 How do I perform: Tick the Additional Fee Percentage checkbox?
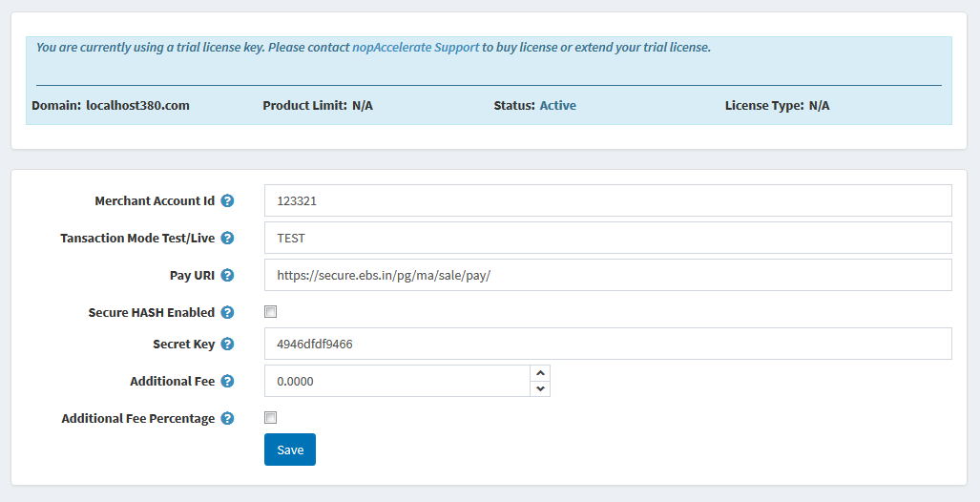coord(271,418)
